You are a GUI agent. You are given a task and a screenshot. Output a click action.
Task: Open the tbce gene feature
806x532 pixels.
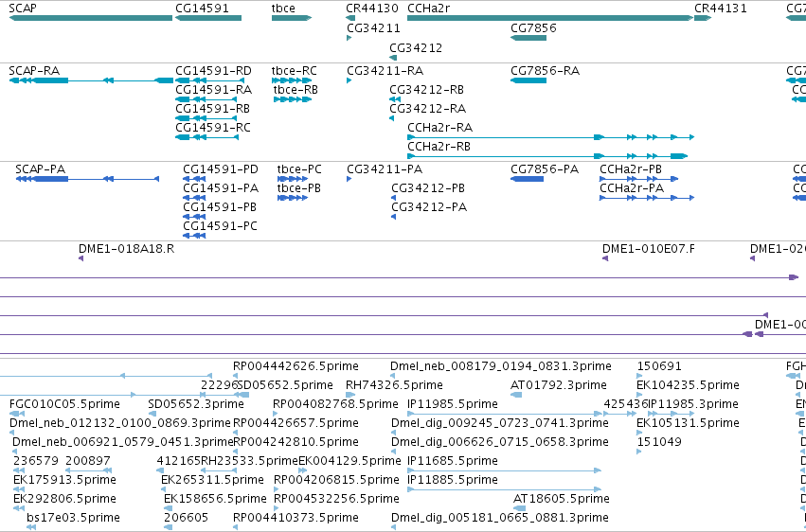click(x=292, y=18)
